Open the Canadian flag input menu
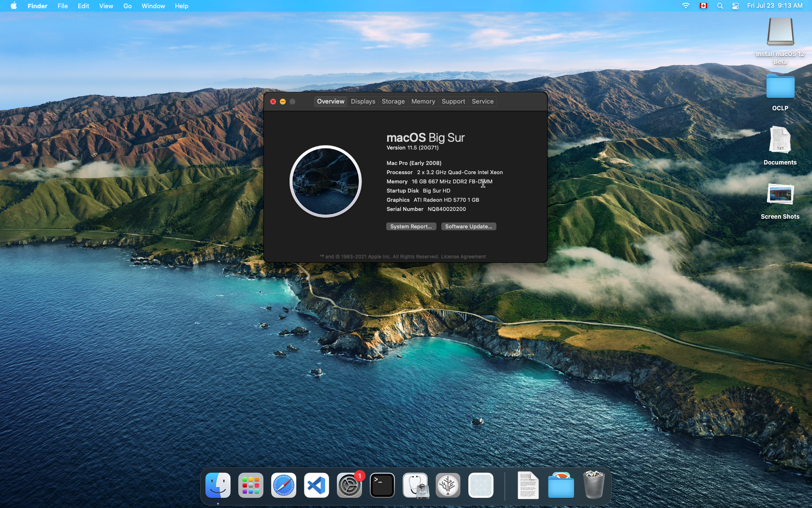The height and width of the screenshot is (508, 812). 703,6
